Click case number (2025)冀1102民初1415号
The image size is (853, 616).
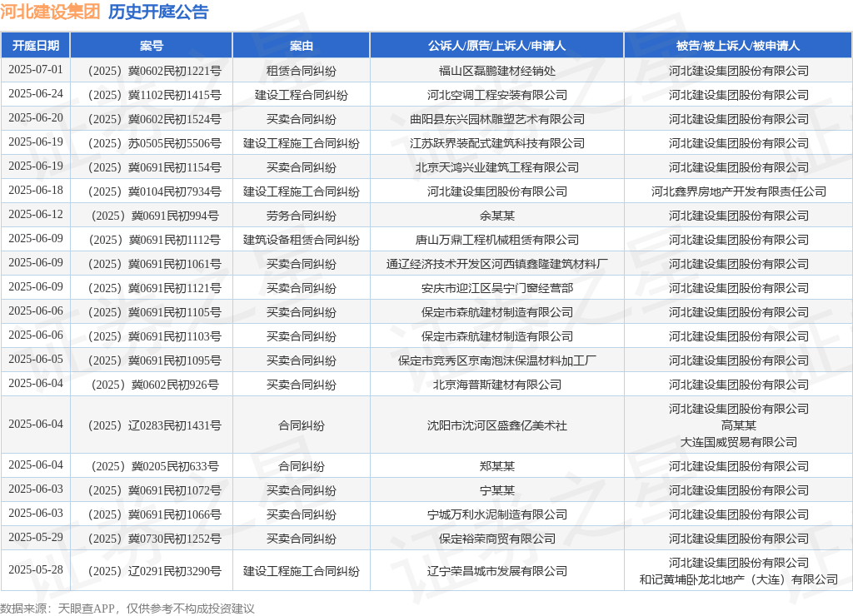click(x=154, y=95)
